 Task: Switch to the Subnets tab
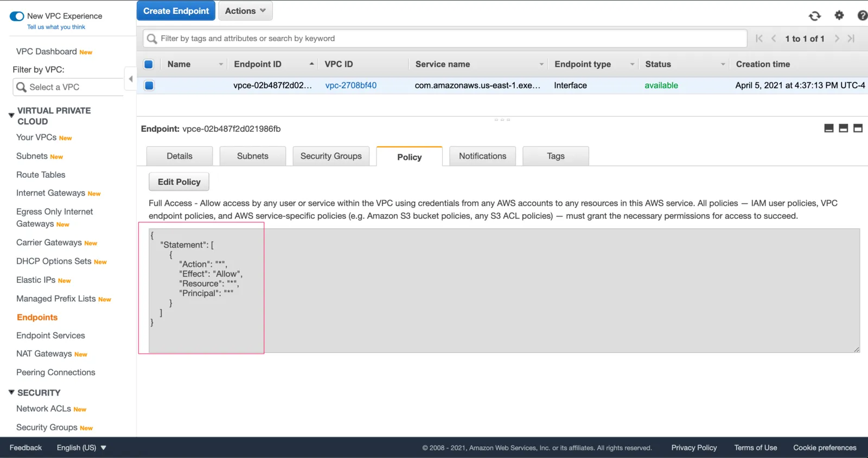(253, 156)
